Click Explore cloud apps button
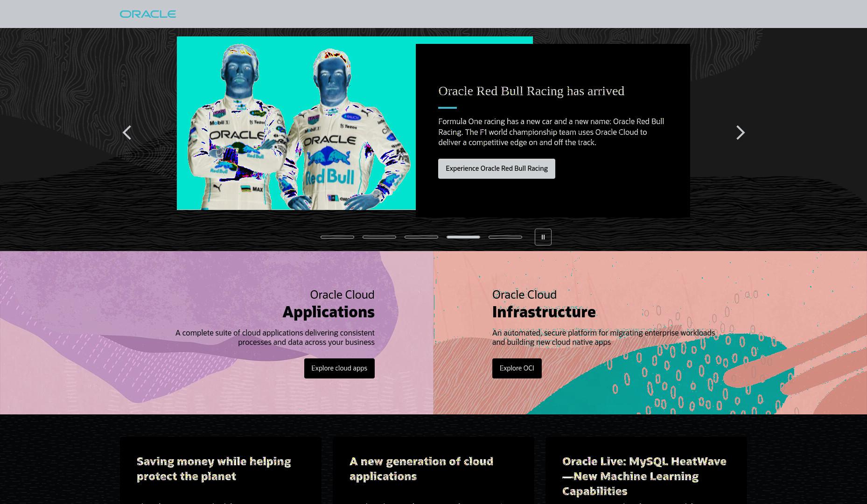Screen dimensions: 867x504 (339, 368)
